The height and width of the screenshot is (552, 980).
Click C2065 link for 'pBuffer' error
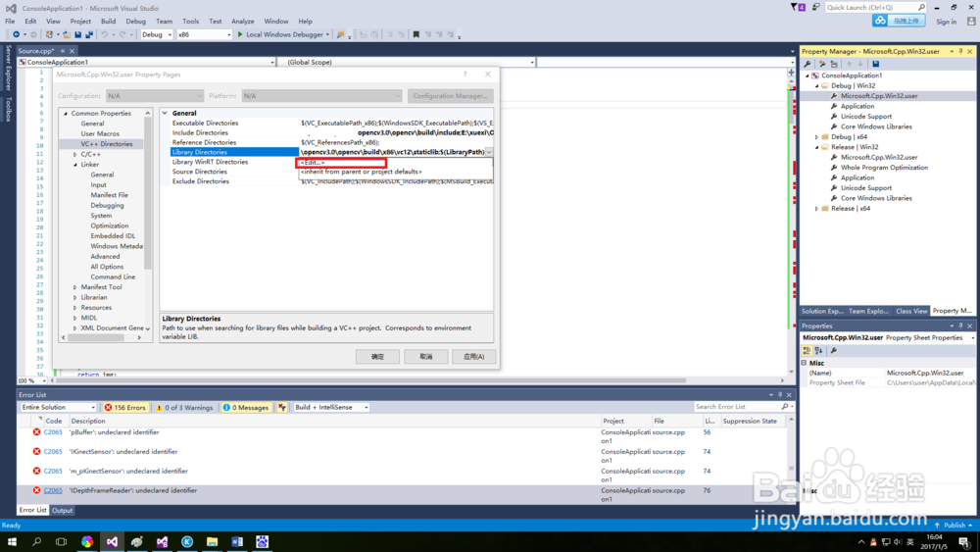tap(53, 432)
